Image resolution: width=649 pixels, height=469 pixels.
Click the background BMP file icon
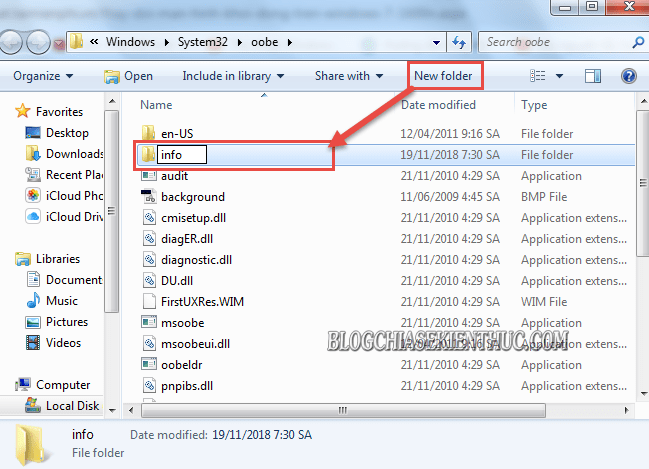[149, 196]
